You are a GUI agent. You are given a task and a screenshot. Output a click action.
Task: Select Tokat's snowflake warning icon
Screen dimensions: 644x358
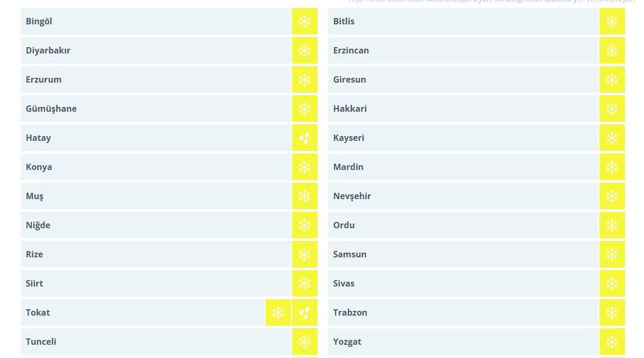tap(278, 313)
